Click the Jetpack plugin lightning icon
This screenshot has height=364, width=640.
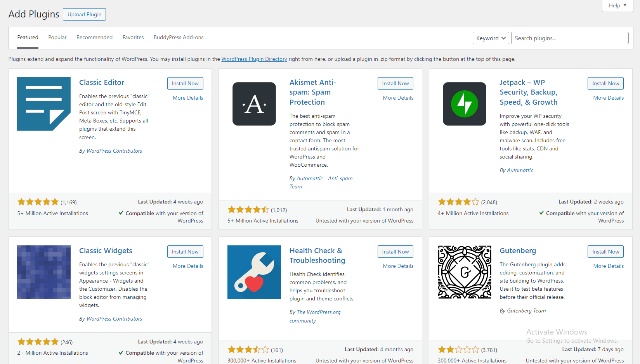pos(464,104)
